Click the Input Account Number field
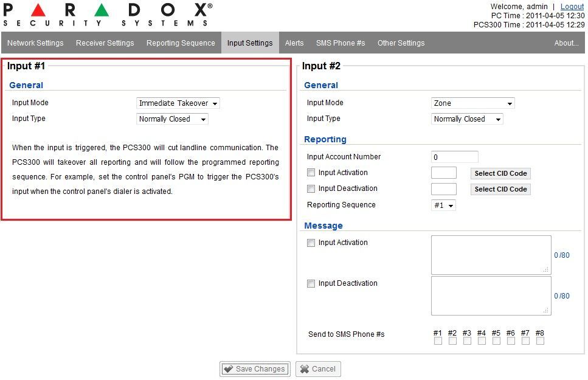The height and width of the screenshot is (380, 588). pos(454,157)
